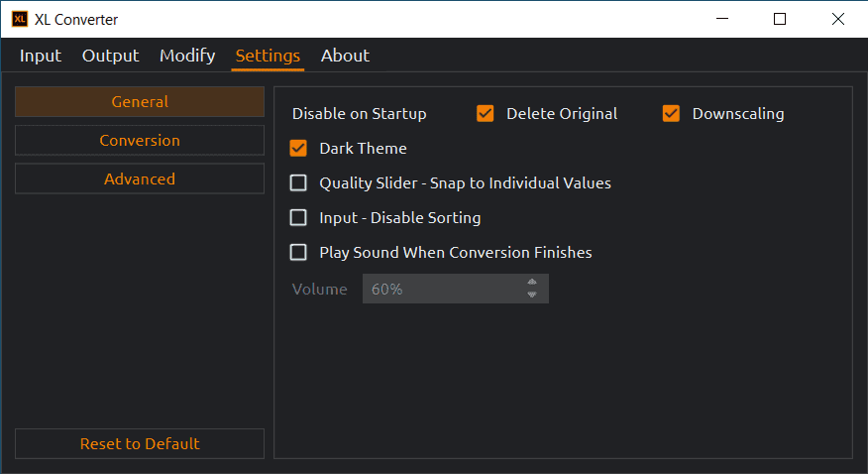The image size is (868, 474).
Task: Open the Conversion settings section
Action: tap(140, 140)
